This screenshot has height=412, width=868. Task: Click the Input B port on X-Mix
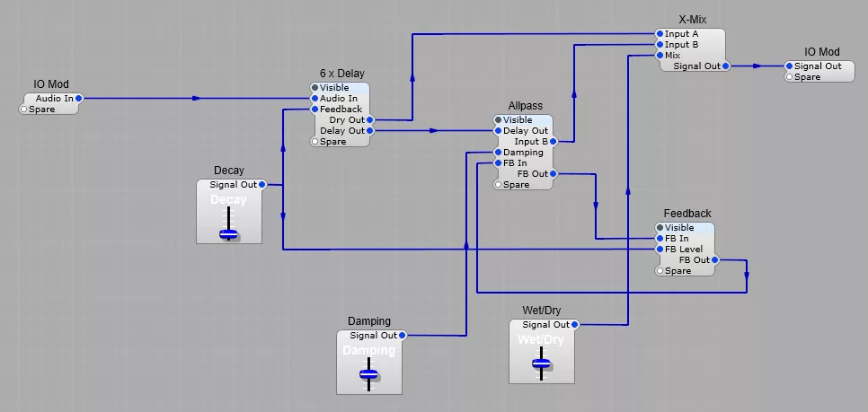[x=660, y=45]
